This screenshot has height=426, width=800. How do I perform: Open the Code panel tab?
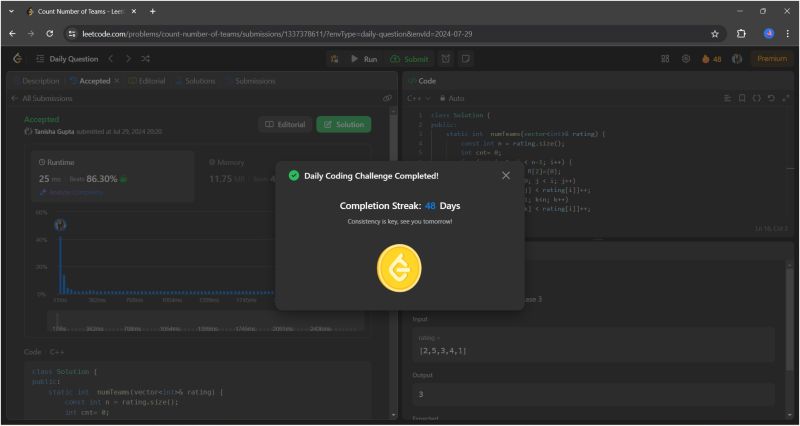tap(422, 81)
